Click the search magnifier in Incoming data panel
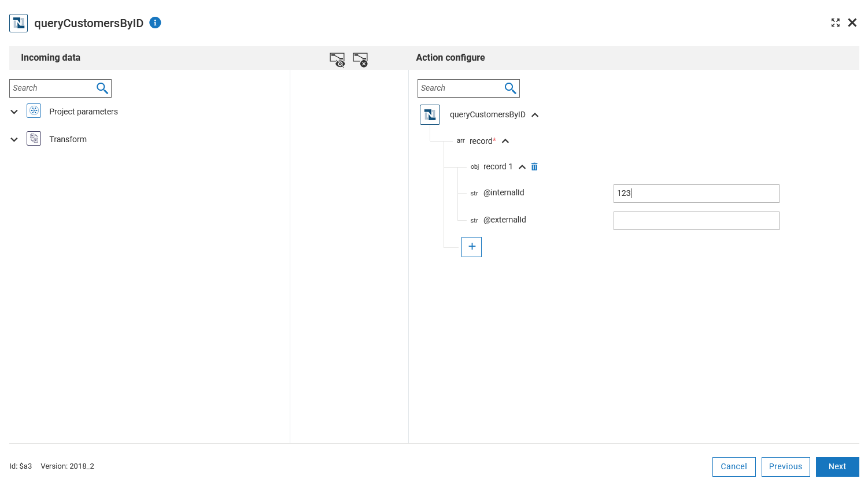Image resolution: width=868 pixels, height=486 pixels. [x=102, y=88]
